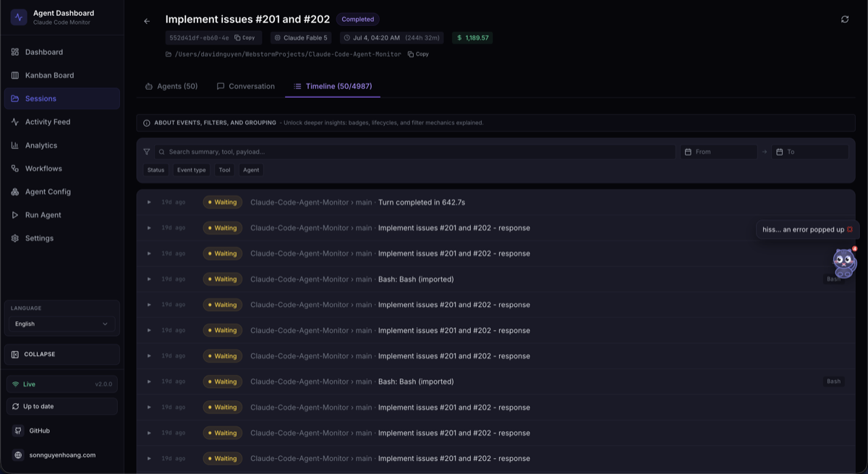
Task: Open the Tool filter dropdown
Action: (225, 170)
